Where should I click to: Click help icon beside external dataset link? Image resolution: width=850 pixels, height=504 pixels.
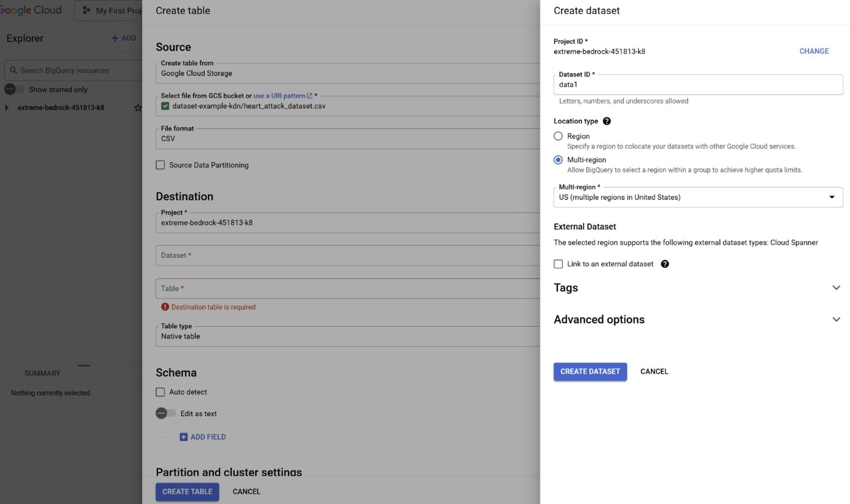(665, 264)
